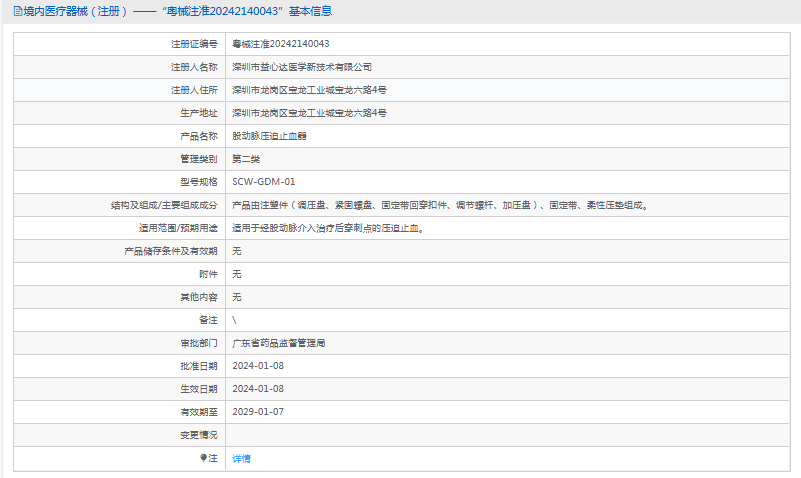Click the 产品储存条件及有效期 label
801x478 pixels.
pos(171,251)
